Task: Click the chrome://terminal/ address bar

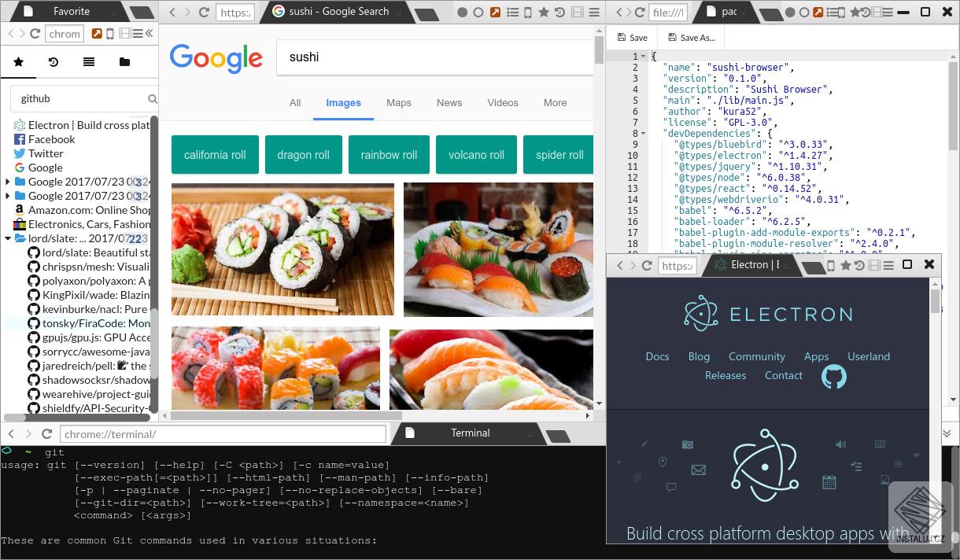Action: (x=223, y=434)
